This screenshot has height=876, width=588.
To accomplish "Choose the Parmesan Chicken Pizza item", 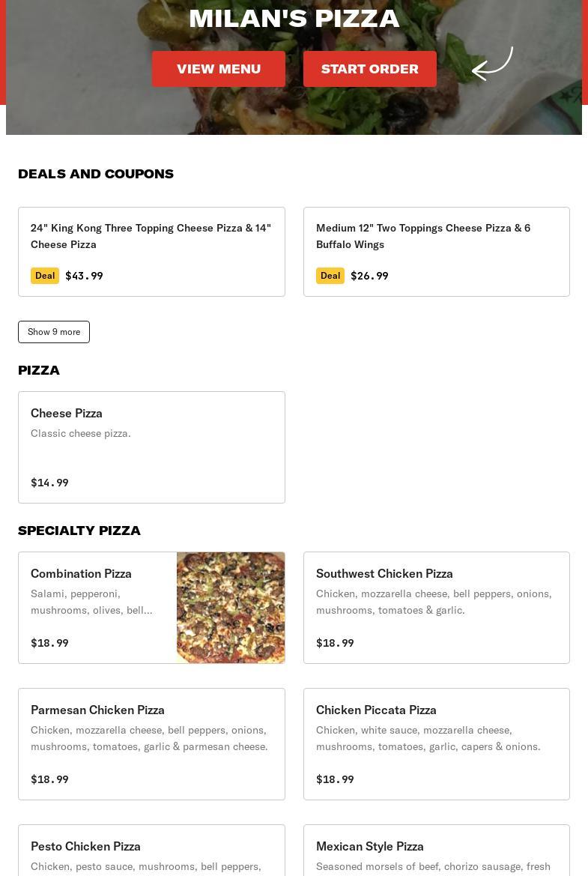I will pyautogui.click(x=151, y=743).
